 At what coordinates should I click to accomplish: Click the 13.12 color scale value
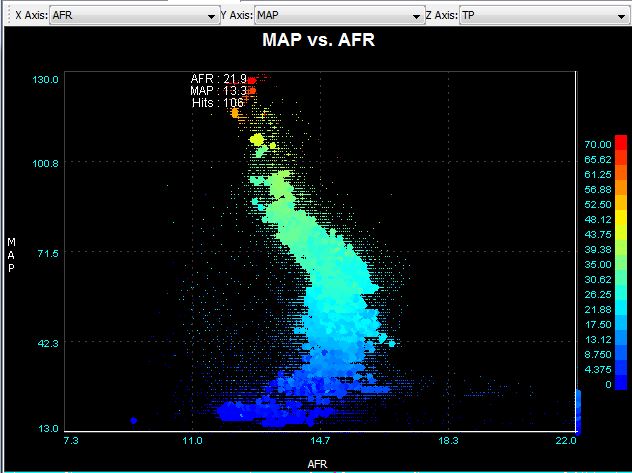click(x=598, y=340)
